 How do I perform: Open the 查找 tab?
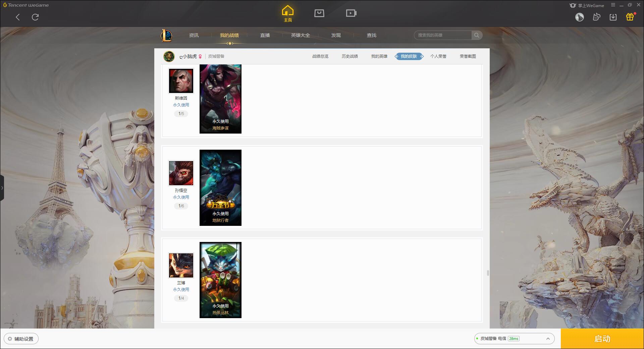(372, 35)
